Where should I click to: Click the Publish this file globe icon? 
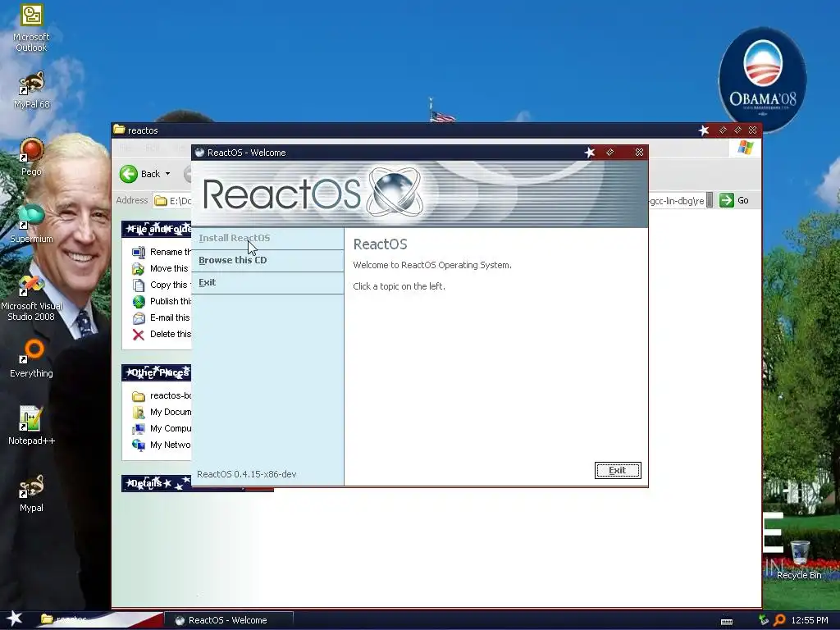[138, 302]
